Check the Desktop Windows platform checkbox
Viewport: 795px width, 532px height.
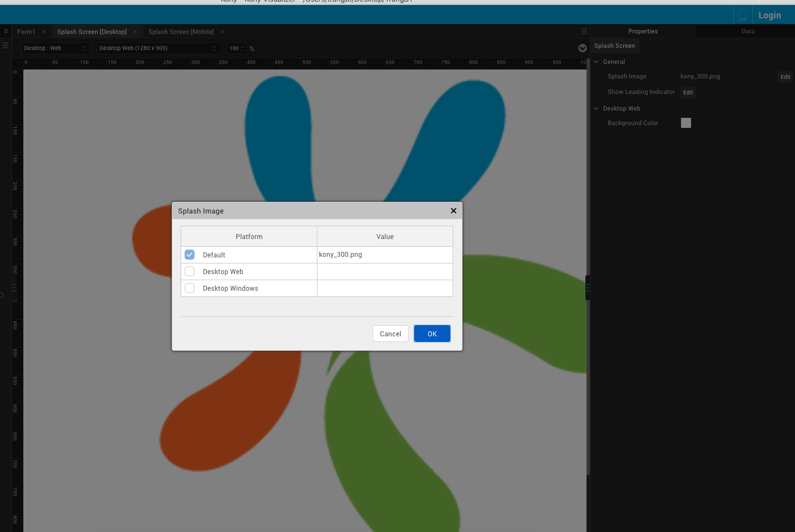190,288
